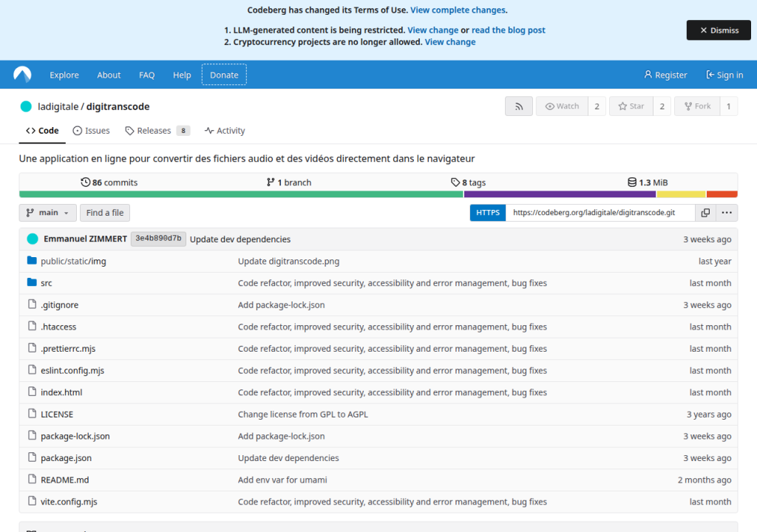
Task: Star the repository
Action: [631, 106]
